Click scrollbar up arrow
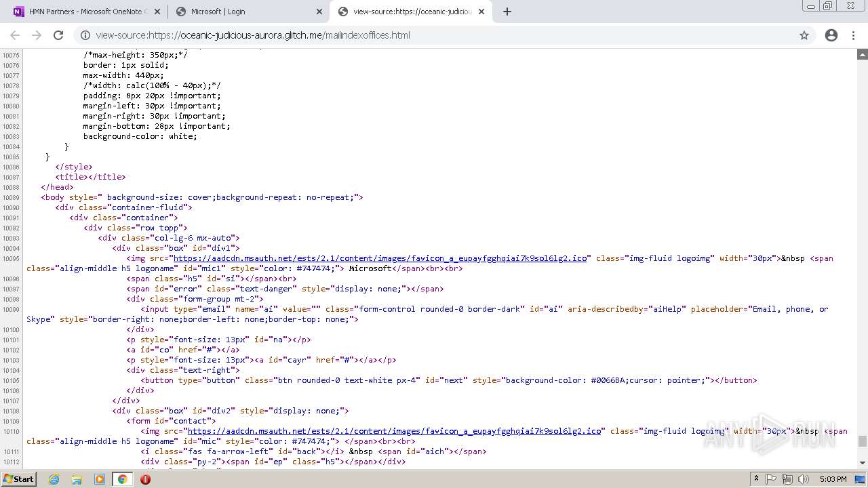 pos(863,54)
